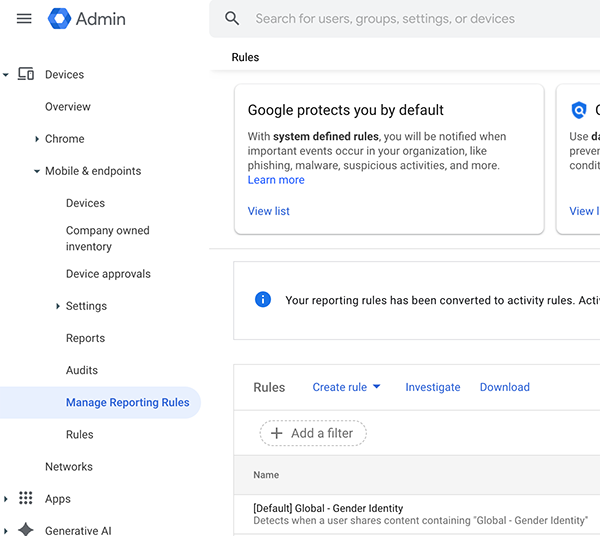The height and width of the screenshot is (536, 600).
Task: Click Google protects you by default heading
Action: 346,110
